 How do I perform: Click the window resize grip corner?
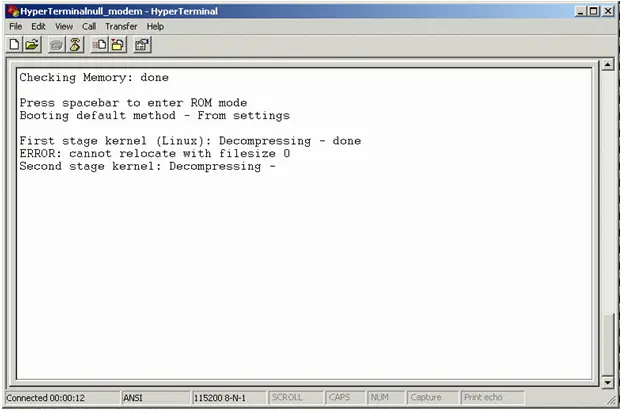(610, 399)
